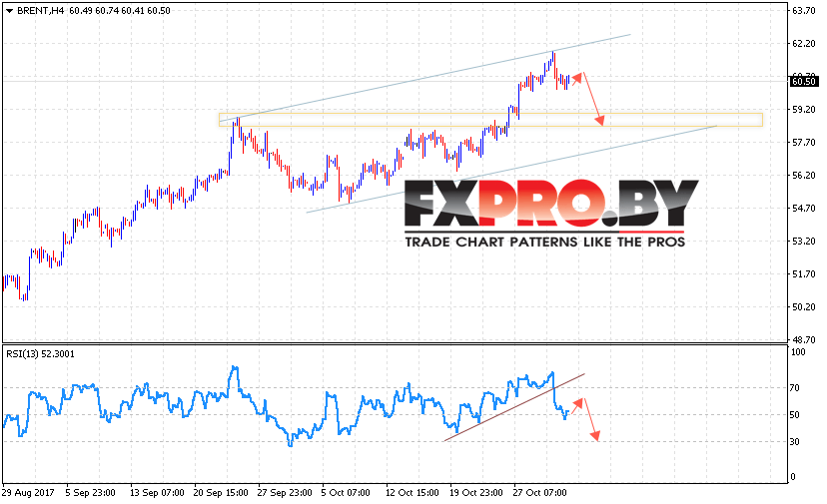Click the TRADE CHART PATTERNS LIKE THE PROS tagline
Image resolution: width=827 pixels, height=504 pixels.
[544, 242]
